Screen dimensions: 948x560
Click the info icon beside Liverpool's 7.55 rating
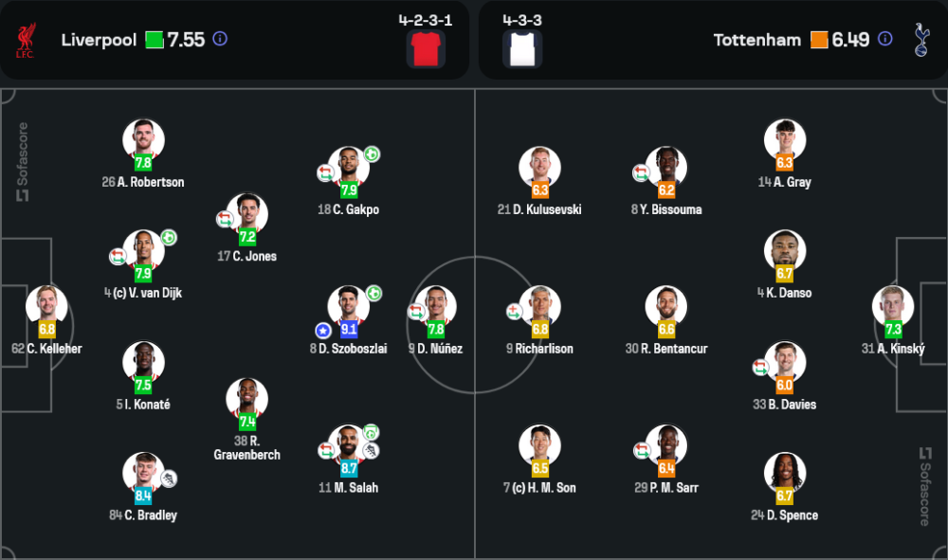(220, 39)
